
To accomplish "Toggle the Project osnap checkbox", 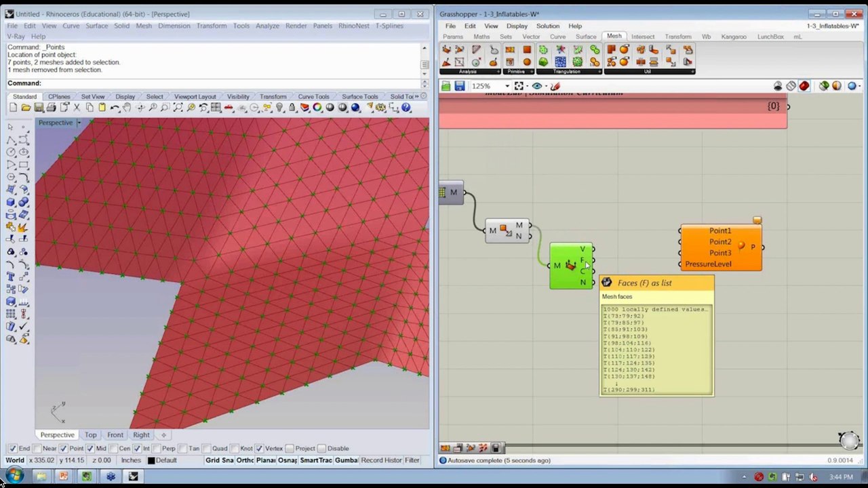I will coord(290,449).
